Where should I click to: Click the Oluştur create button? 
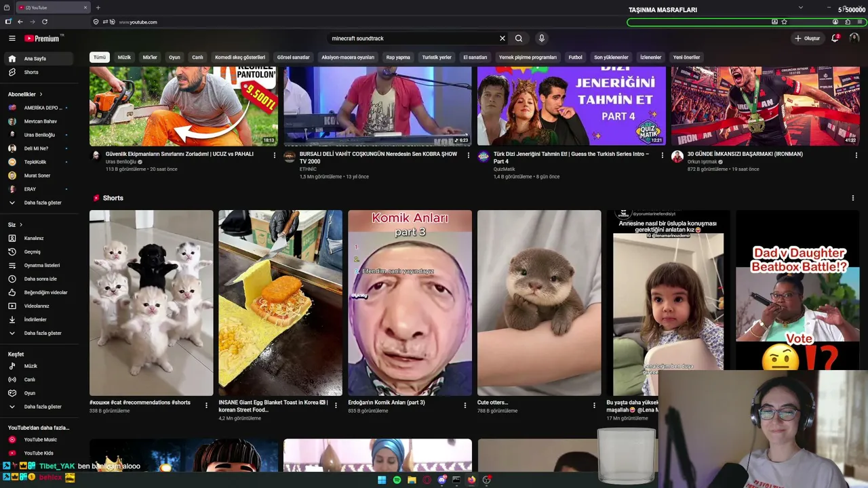(x=808, y=39)
